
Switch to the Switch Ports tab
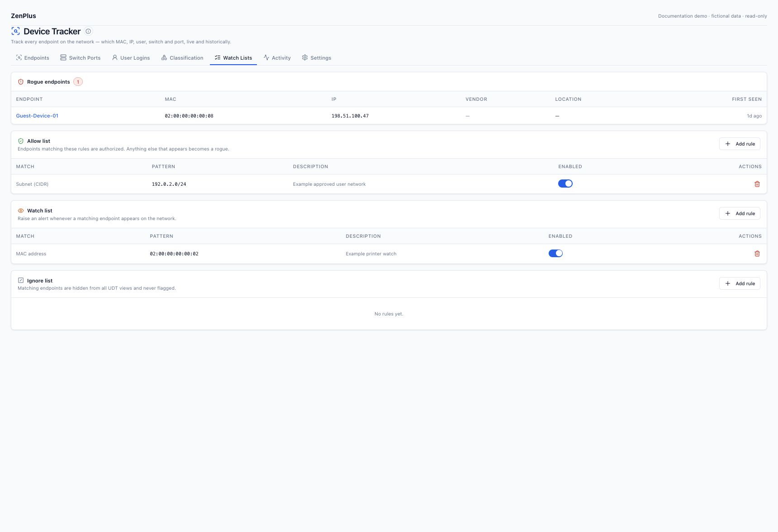(x=81, y=58)
